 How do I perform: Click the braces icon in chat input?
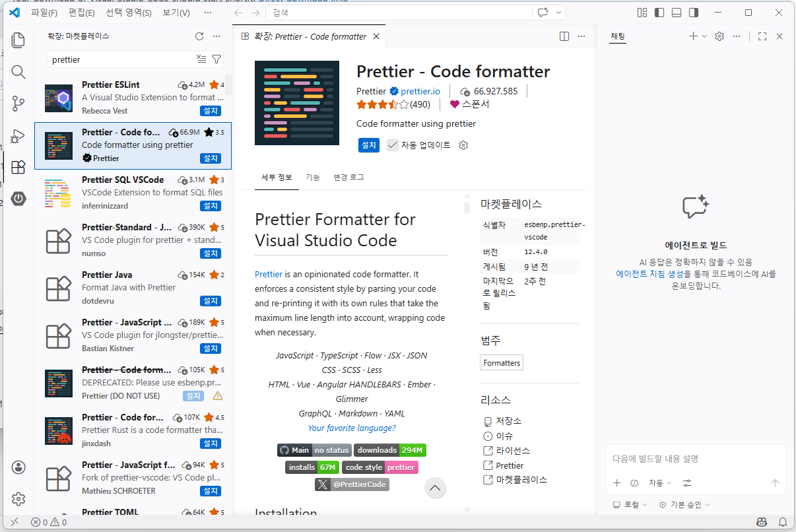pyautogui.click(x=634, y=483)
